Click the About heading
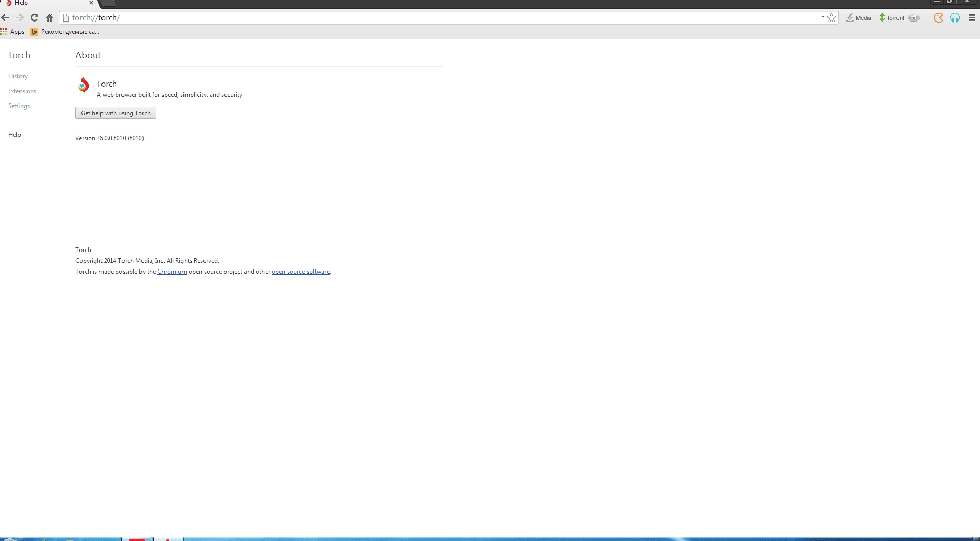The image size is (980, 541). click(88, 55)
